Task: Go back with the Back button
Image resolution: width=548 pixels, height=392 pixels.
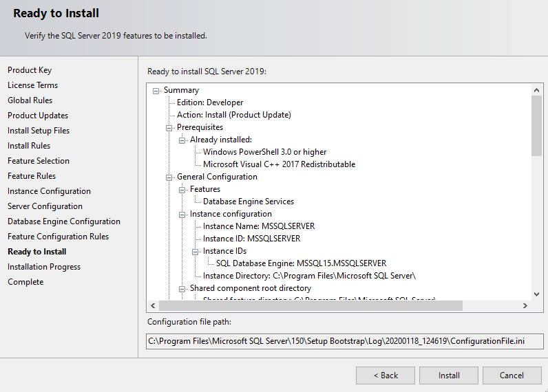Action: pos(385,375)
